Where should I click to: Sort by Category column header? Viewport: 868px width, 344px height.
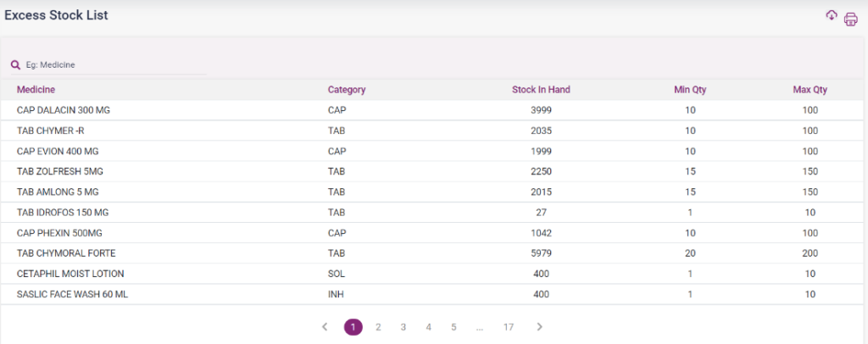pyautogui.click(x=347, y=90)
